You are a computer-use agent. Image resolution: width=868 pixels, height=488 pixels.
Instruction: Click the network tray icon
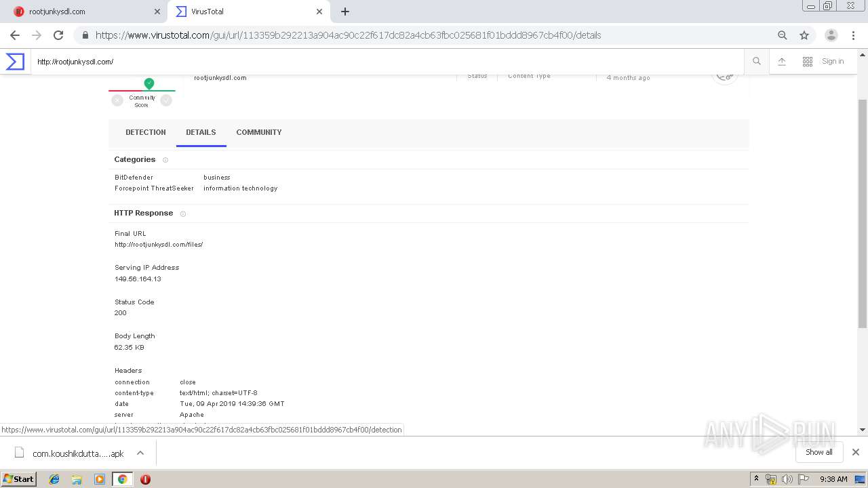(771, 479)
